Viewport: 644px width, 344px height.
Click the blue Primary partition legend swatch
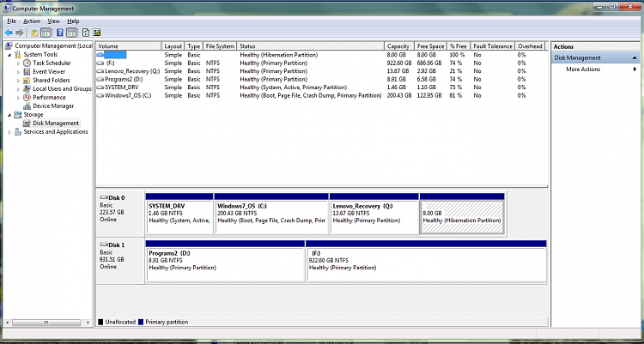coord(142,323)
